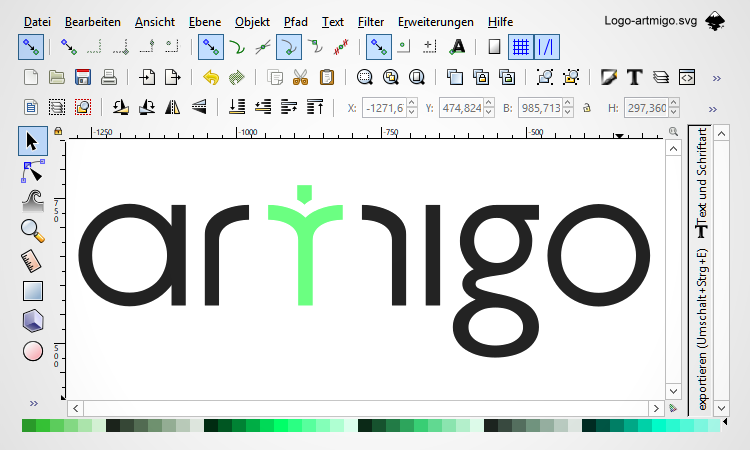This screenshot has width=750, height=450.
Task: Open the Bearbeiten menu
Action: tap(93, 22)
